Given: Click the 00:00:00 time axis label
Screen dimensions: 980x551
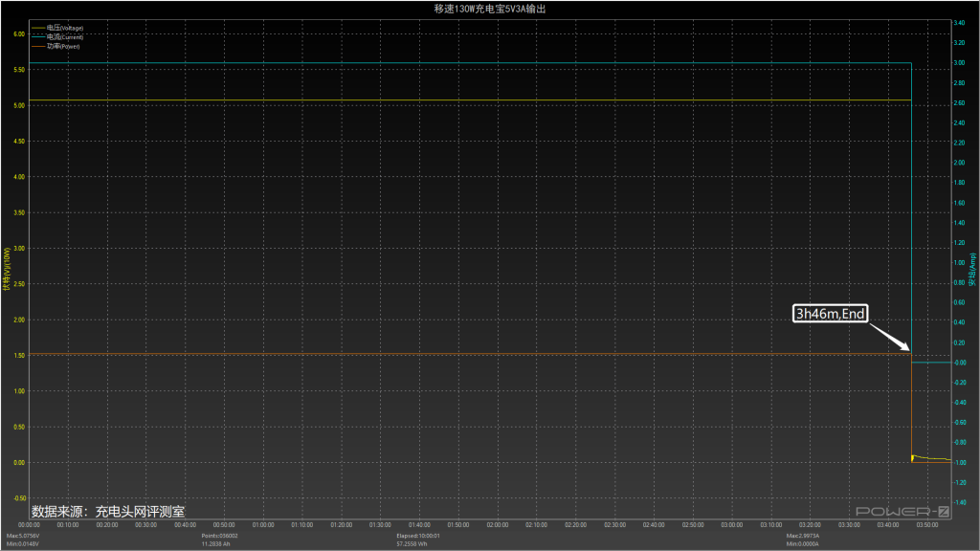Looking at the screenshot, I should [x=30, y=525].
